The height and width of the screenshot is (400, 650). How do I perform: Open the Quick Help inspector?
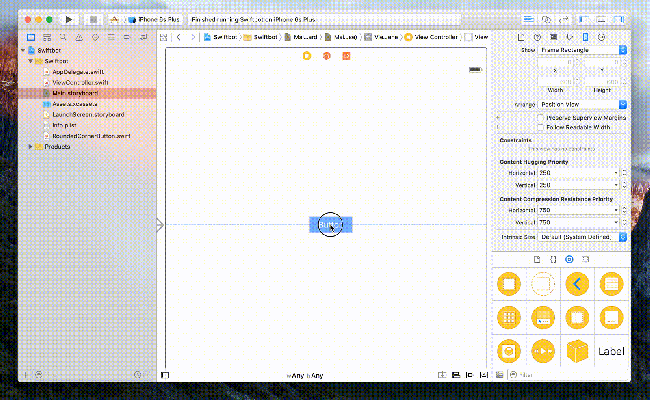click(537, 37)
